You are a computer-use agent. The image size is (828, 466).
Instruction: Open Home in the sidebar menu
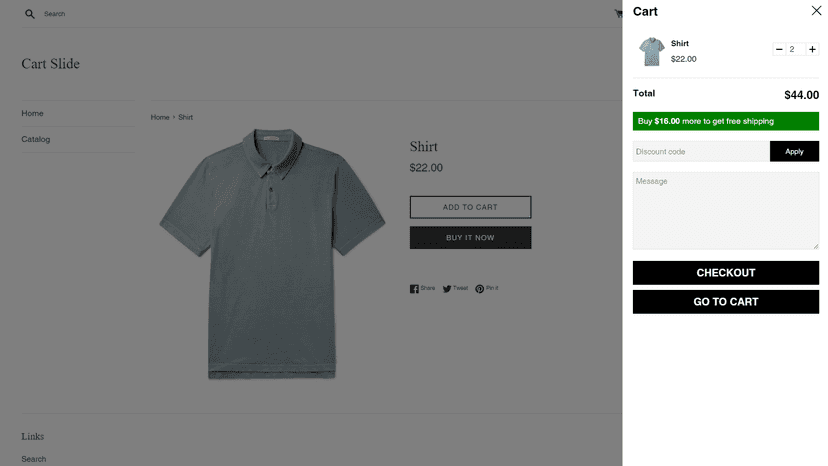[x=32, y=113]
